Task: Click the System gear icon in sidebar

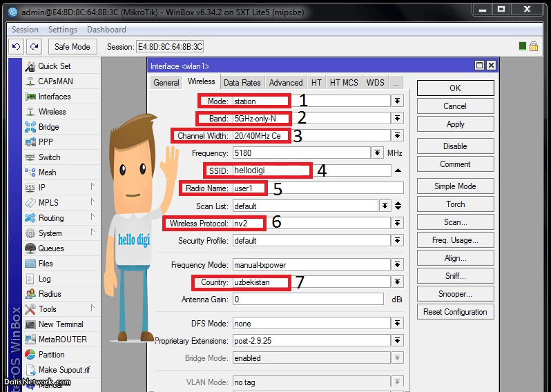Action: 30,233
